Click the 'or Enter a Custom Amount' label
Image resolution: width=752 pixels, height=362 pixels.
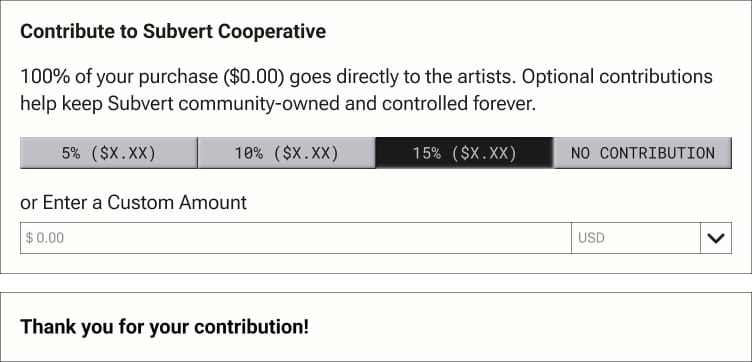pos(133,203)
